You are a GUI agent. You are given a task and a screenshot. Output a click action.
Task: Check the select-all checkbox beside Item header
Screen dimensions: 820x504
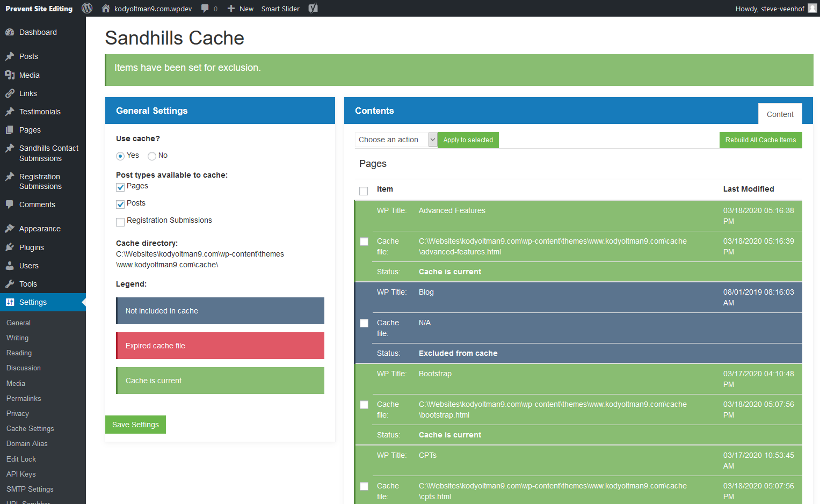point(364,191)
